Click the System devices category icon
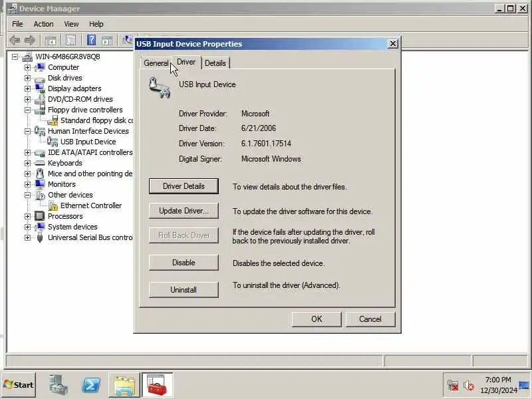Screen dimensions: 532x399 coord(40,227)
